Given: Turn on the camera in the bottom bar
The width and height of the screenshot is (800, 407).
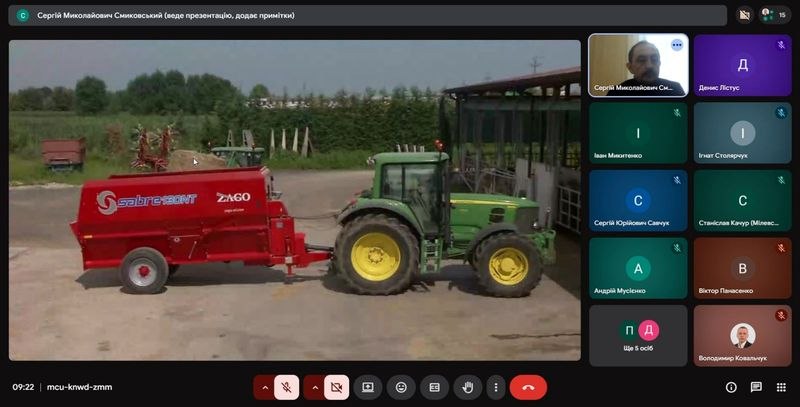Looking at the screenshot, I should pyautogui.click(x=336, y=387).
